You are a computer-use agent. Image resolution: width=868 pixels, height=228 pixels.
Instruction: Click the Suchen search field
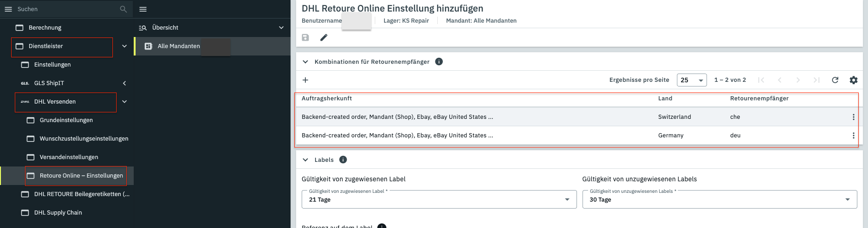pos(65,9)
